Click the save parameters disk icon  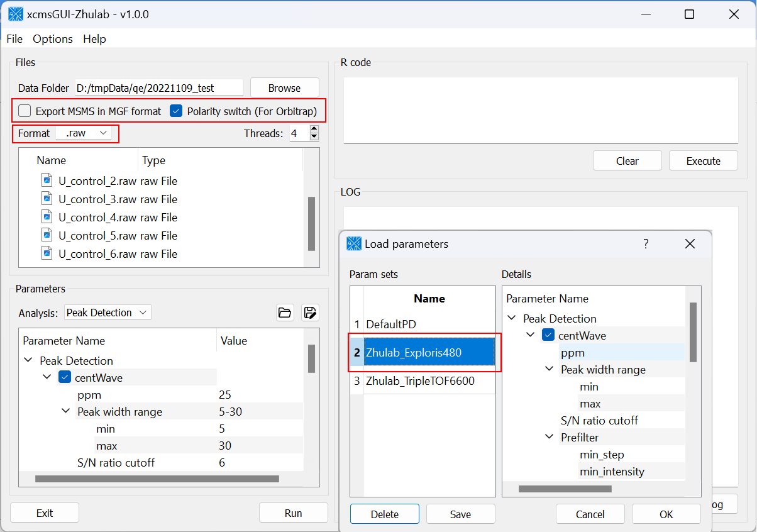[309, 313]
